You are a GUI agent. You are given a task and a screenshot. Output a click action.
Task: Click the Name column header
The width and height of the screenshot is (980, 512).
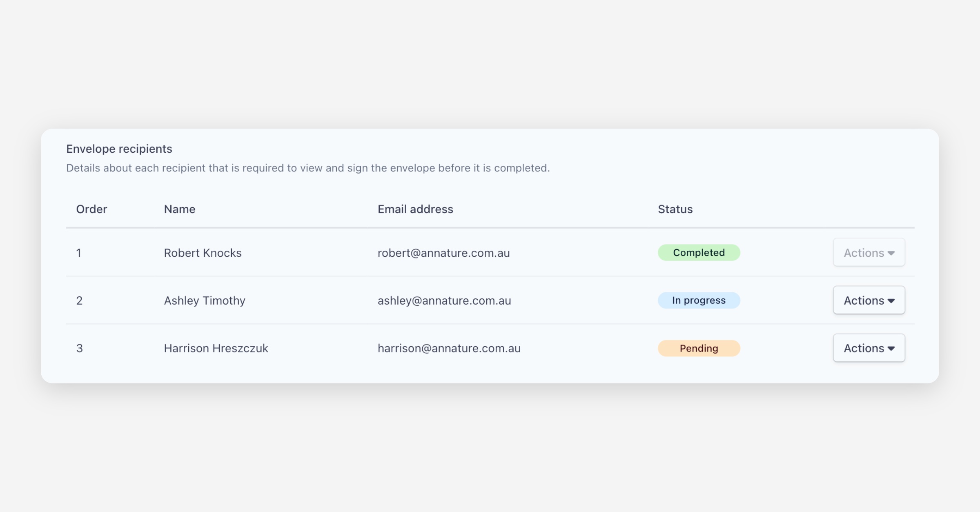(180, 209)
